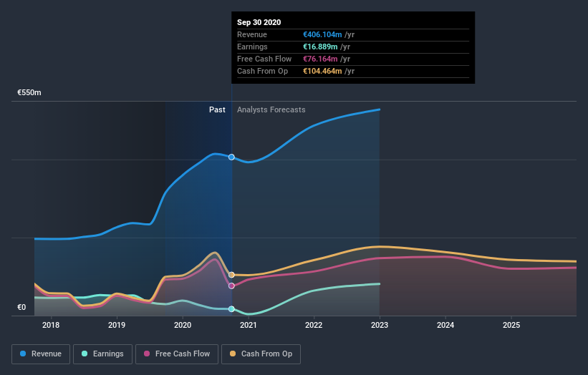Click the blue Revenue data point marker
The height and width of the screenshot is (375, 588).
(x=232, y=157)
